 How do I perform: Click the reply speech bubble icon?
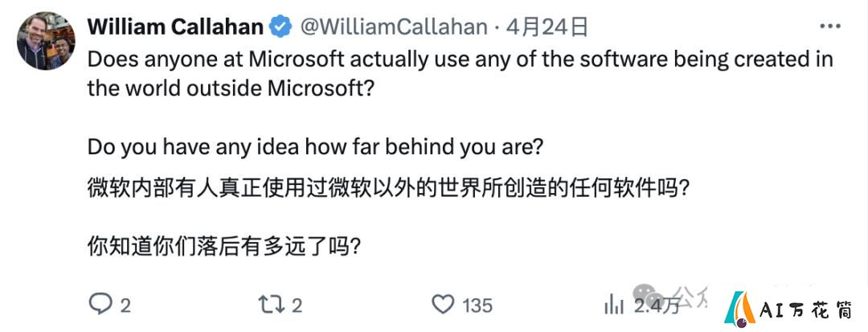100,305
